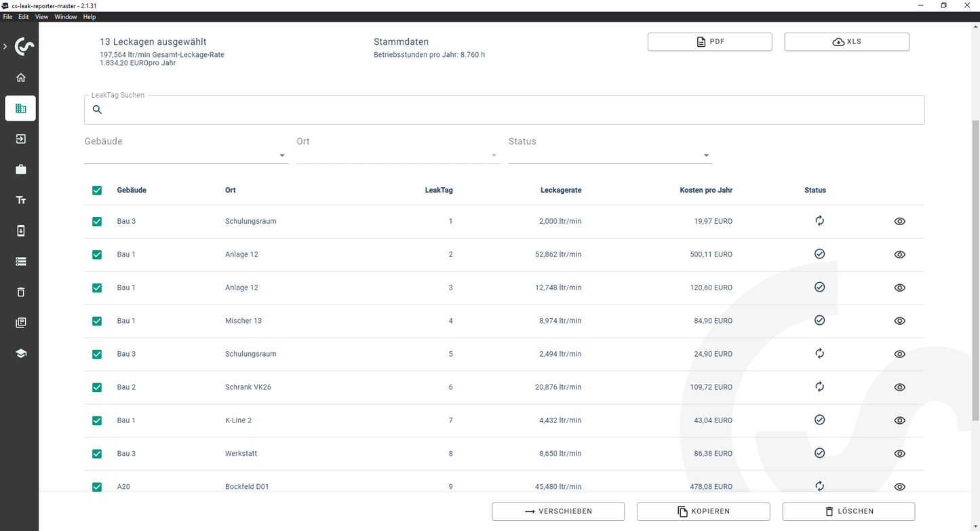Screen dimensions: 980x531
Task: Open the File menu
Action: click(x=7, y=17)
